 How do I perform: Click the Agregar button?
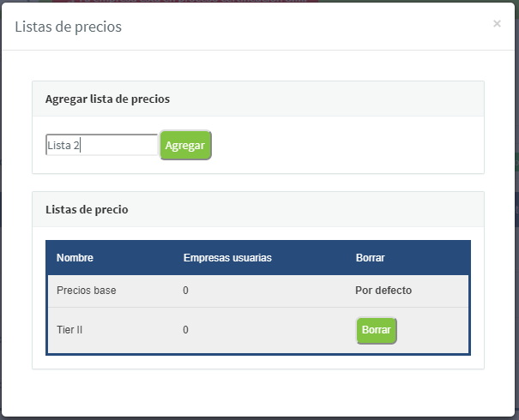click(x=185, y=145)
